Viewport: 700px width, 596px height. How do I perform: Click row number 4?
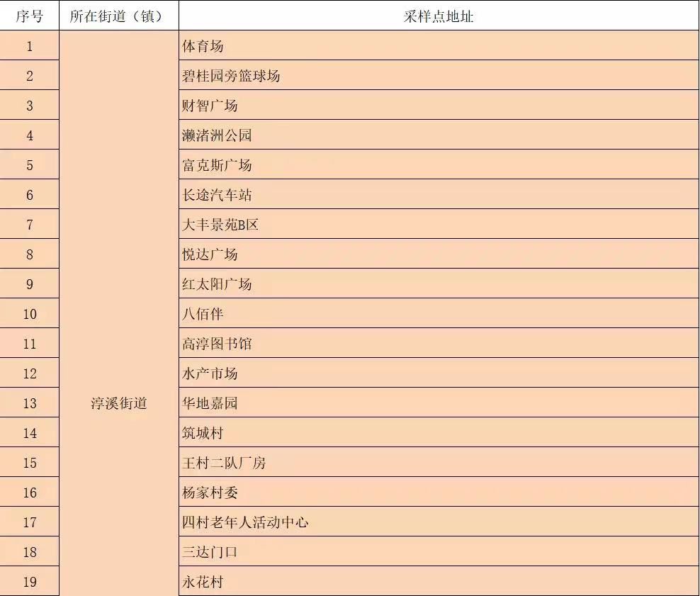pyautogui.click(x=30, y=135)
